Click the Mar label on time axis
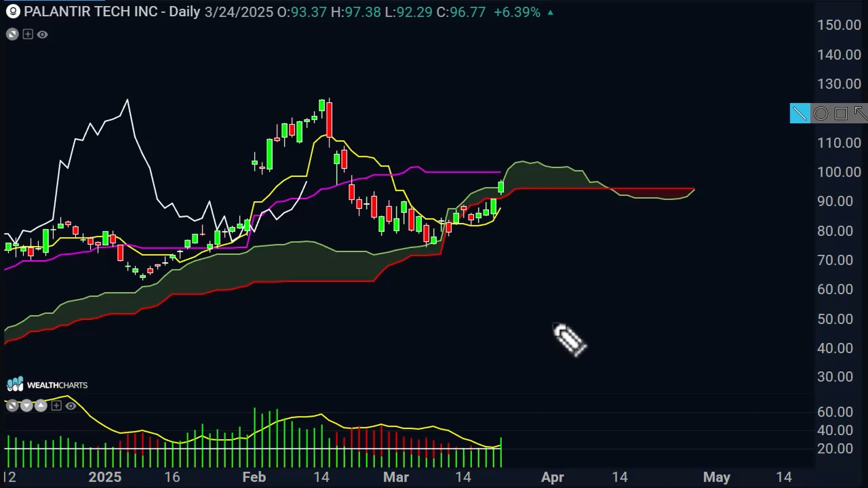This screenshot has width=868, height=488. click(396, 477)
